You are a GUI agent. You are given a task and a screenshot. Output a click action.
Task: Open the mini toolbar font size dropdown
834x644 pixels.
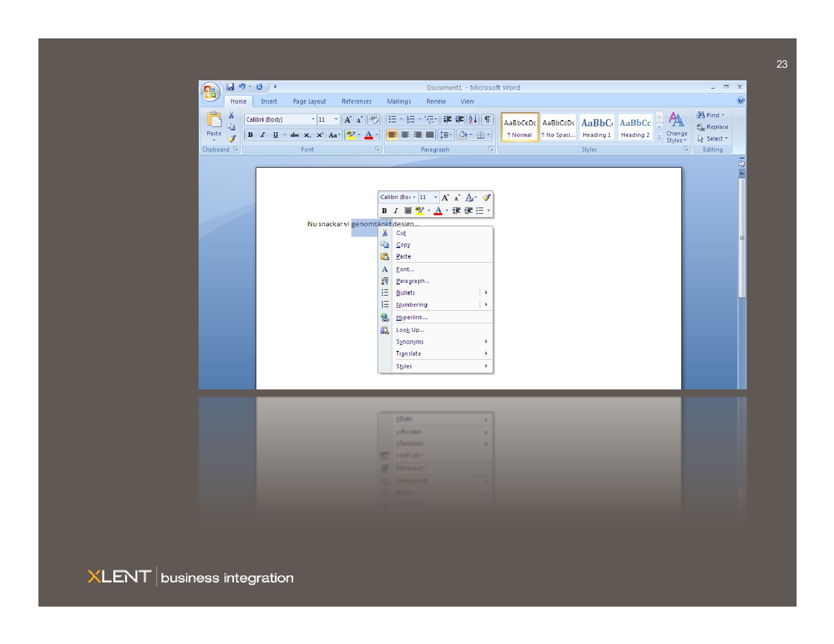[436, 197]
